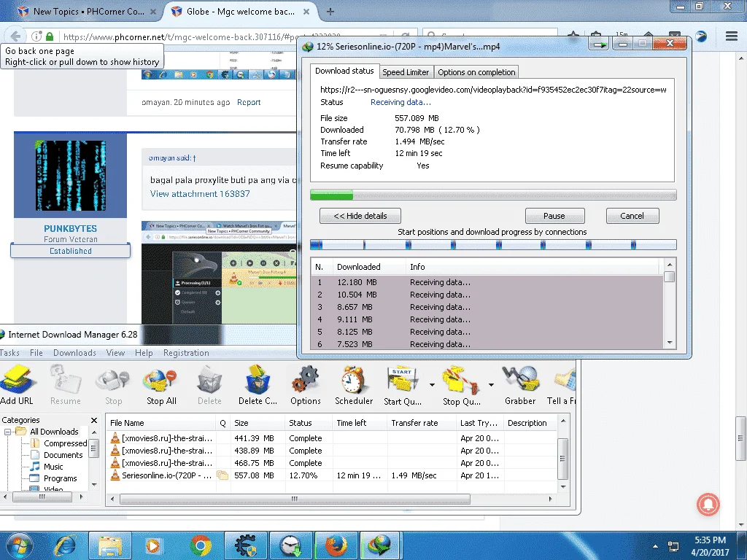Image resolution: width=747 pixels, height=560 pixels.
Task: Open Chrome from the taskbar
Action: tap(201, 545)
